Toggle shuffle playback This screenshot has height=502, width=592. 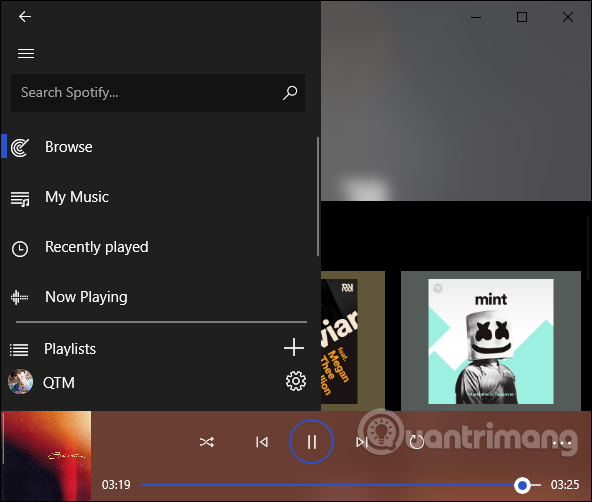207,442
